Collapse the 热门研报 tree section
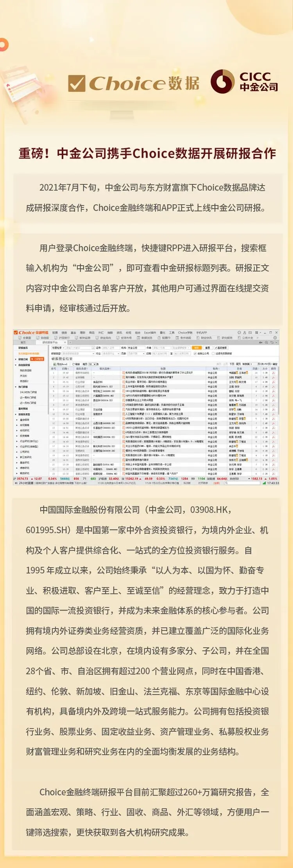The width and height of the screenshot is (293, 868). pos(15,387)
